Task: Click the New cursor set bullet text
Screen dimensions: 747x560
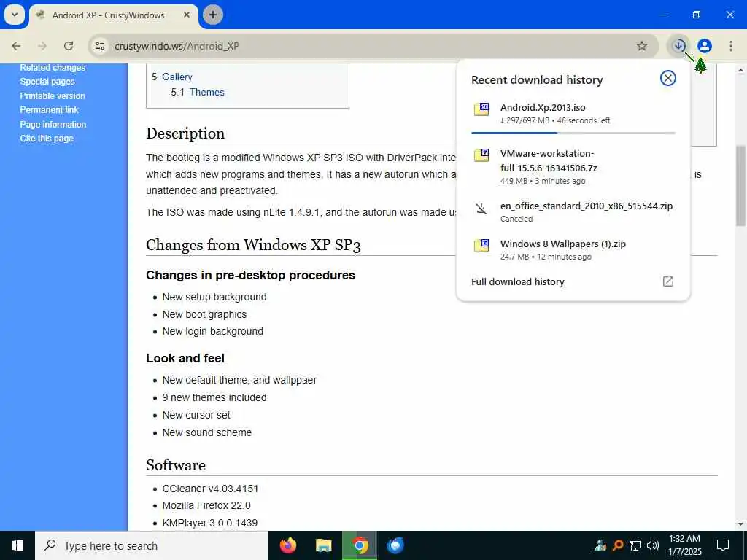Action: point(196,415)
